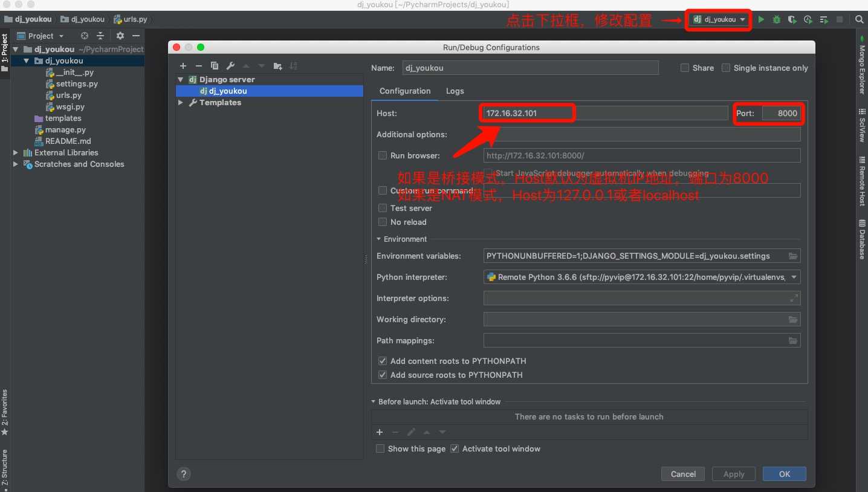The height and width of the screenshot is (492, 868).
Task: Click the profiler run icon in toolbar
Action: pos(808,19)
